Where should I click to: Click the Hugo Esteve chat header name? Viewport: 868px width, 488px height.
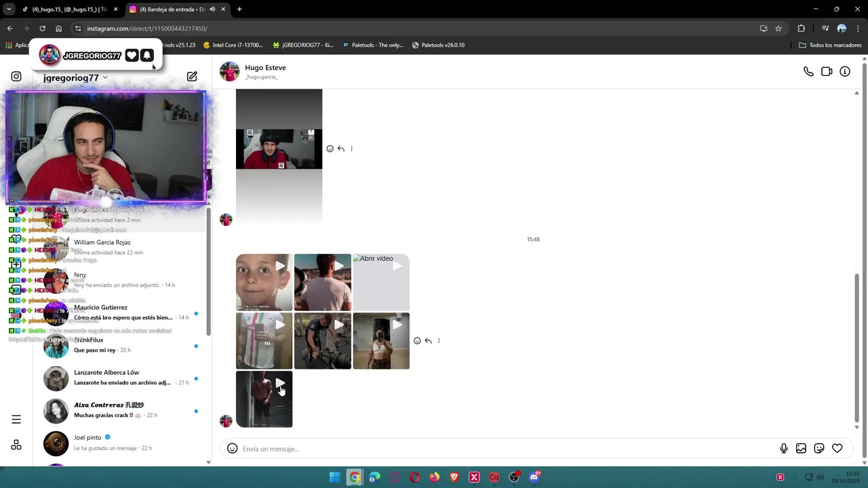click(265, 68)
